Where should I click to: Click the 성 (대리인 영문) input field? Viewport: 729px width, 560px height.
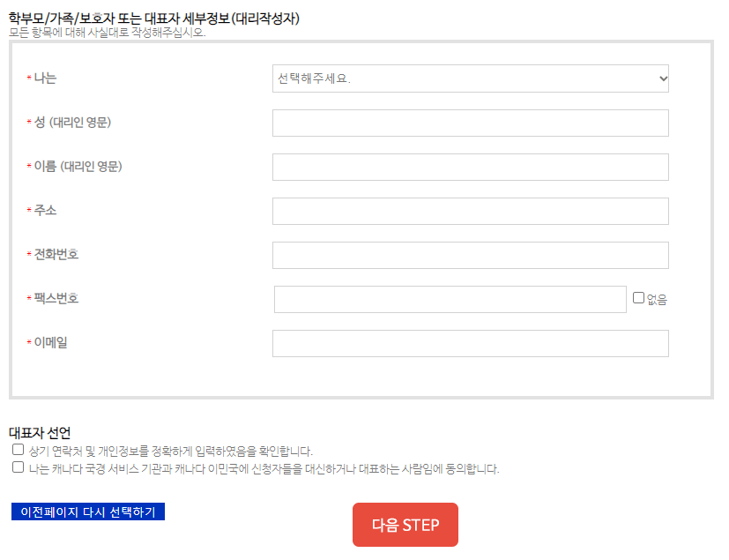pos(470,122)
